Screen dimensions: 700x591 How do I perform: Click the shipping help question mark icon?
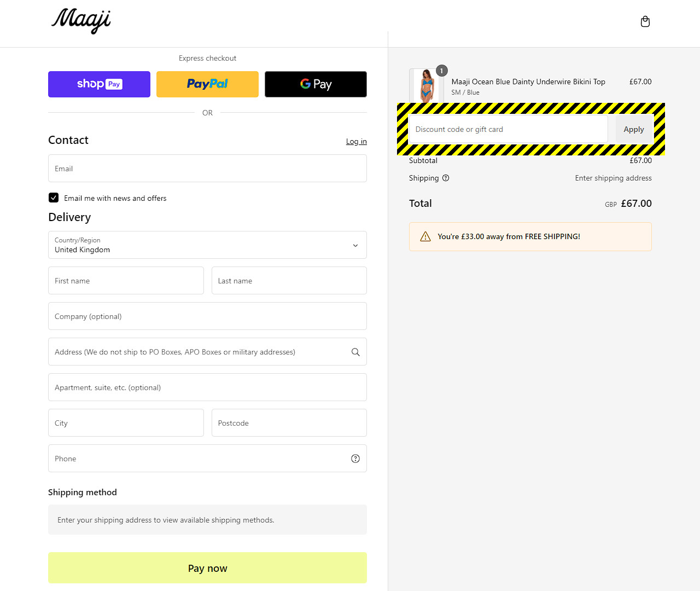[446, 178]
